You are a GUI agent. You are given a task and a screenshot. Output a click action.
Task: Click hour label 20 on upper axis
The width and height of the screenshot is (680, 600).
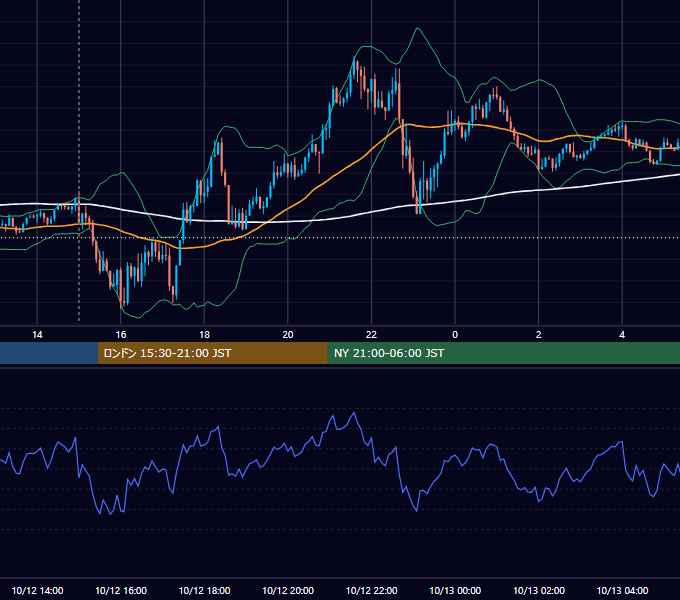tap(288, 334)
